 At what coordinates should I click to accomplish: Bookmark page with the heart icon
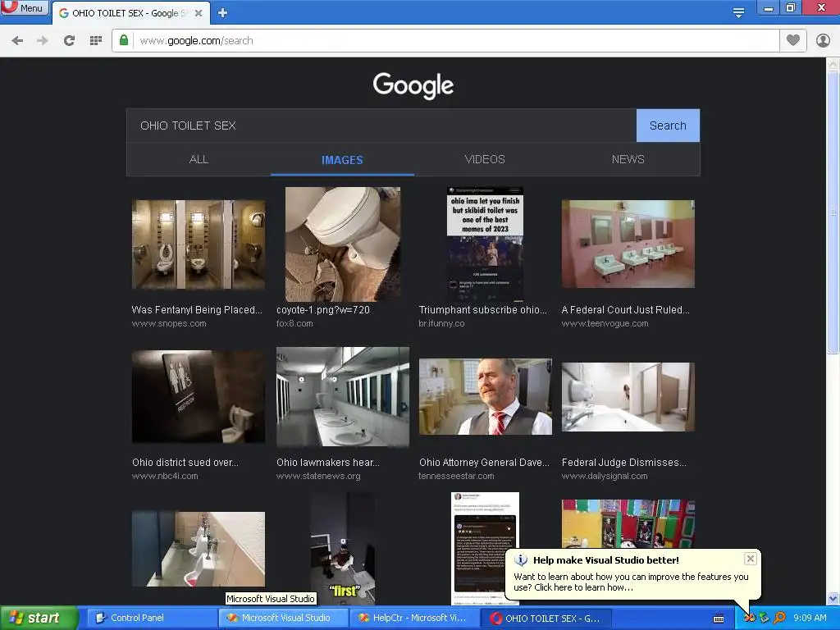(x=793, y=40)
